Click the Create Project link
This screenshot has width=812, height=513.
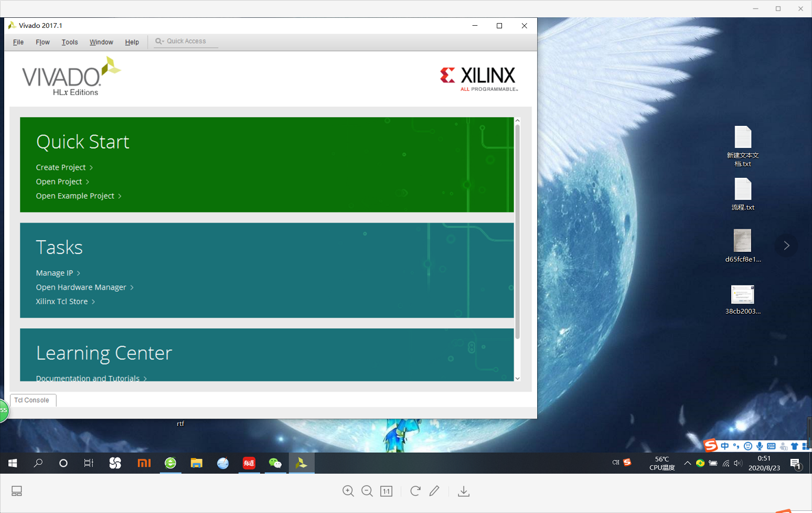point(60,167)
